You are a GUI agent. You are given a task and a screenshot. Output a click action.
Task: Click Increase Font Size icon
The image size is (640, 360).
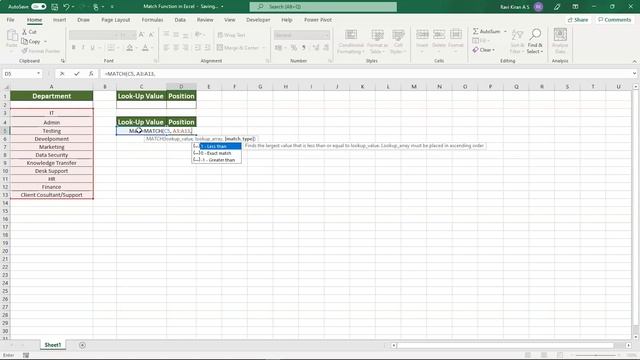[x=142, y=35]
